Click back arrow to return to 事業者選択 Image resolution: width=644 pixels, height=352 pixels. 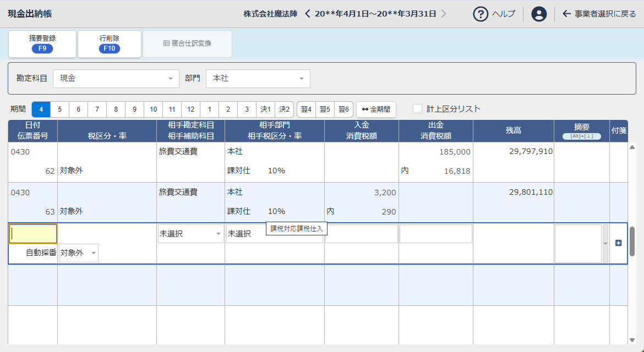566,14
